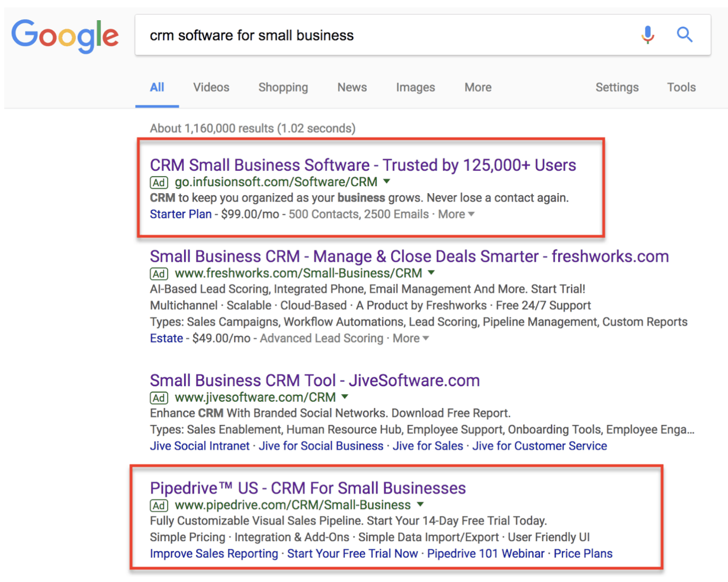Click the magnifying glass search button

684,35
